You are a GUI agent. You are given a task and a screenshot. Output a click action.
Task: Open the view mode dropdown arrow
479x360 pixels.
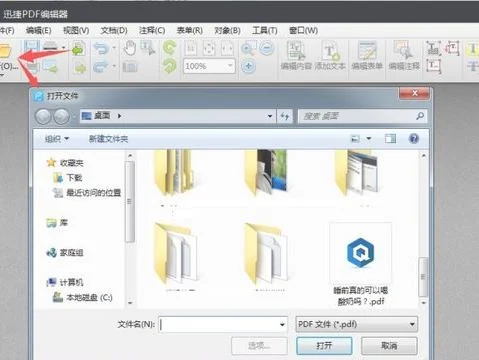coord(369,138)
